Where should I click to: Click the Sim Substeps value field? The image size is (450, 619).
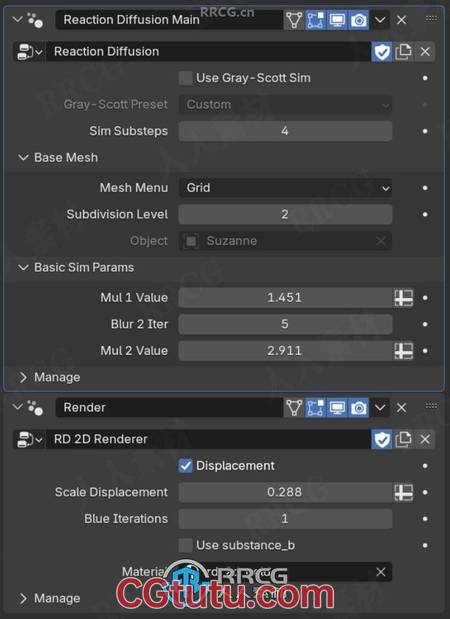pyautogui.click(x=285, y=131)
